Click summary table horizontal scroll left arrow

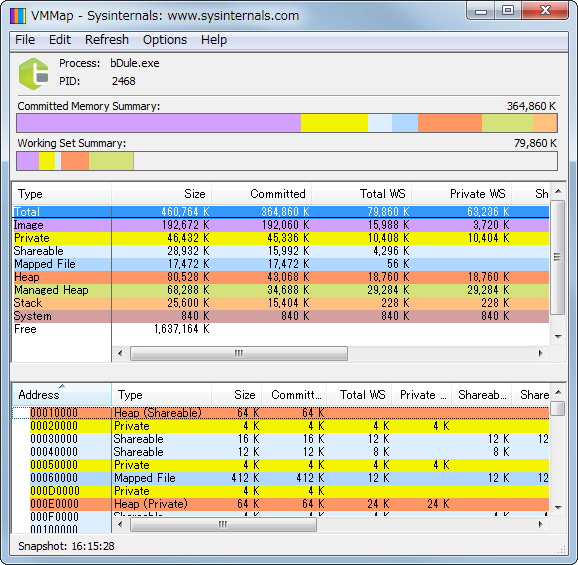point(120,353)
